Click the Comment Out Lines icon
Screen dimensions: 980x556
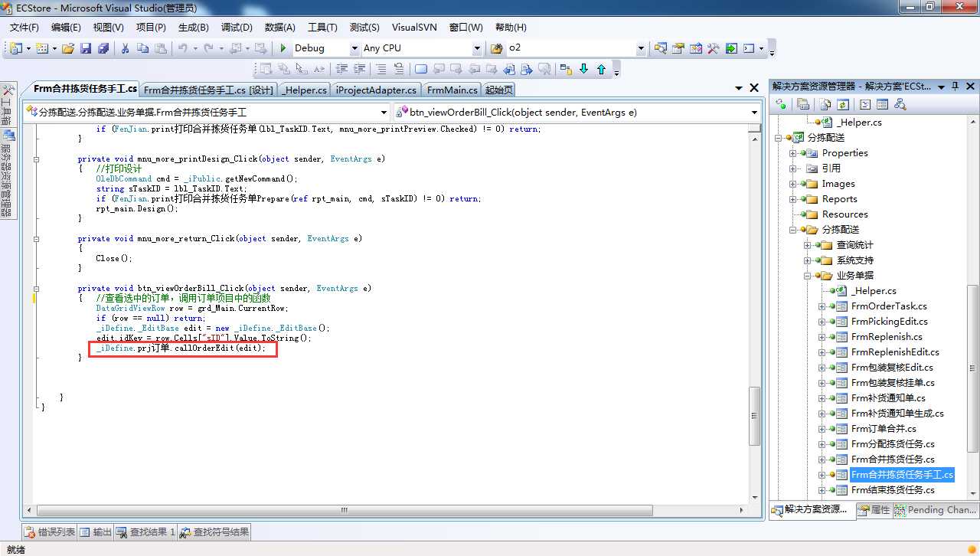pos(381,69)
